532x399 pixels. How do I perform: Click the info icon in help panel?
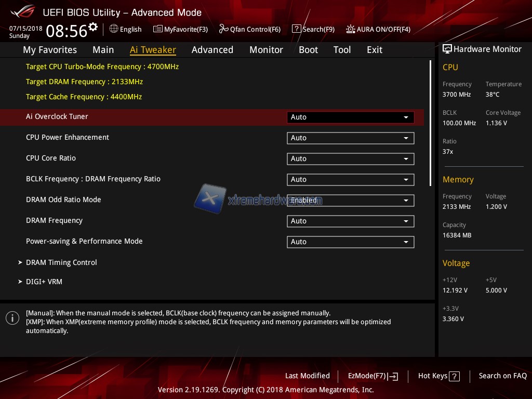[x=12, y=318]
